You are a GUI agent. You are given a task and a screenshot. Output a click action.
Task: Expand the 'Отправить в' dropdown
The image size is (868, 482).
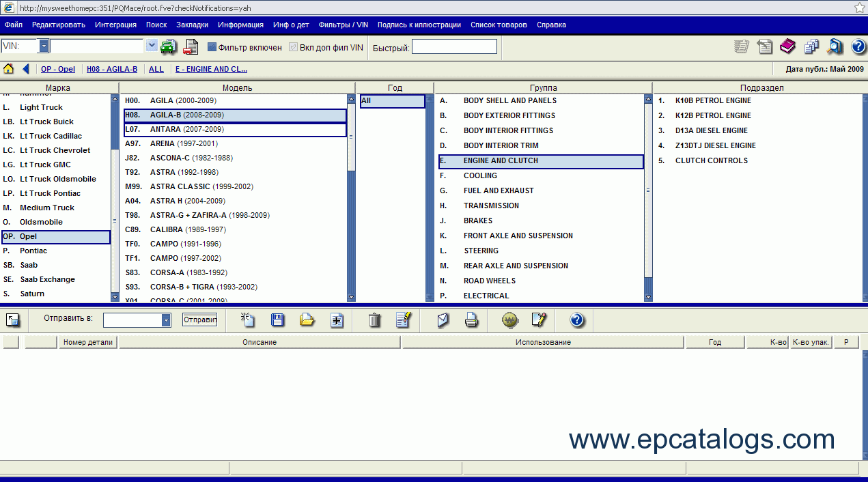pyautogui.click(x=166, y=320)
